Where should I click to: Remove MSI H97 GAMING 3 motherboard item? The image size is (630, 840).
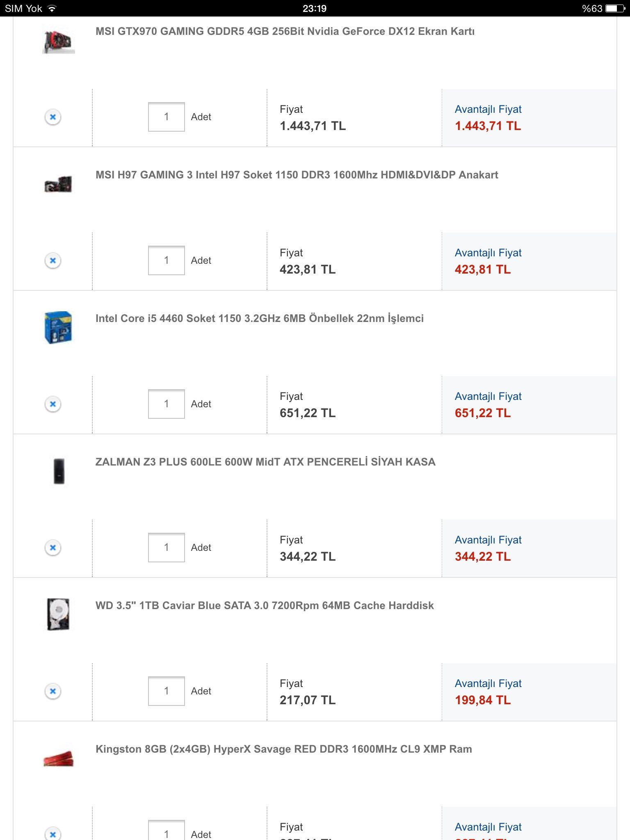pyautogui.click(x=53, y=260)
